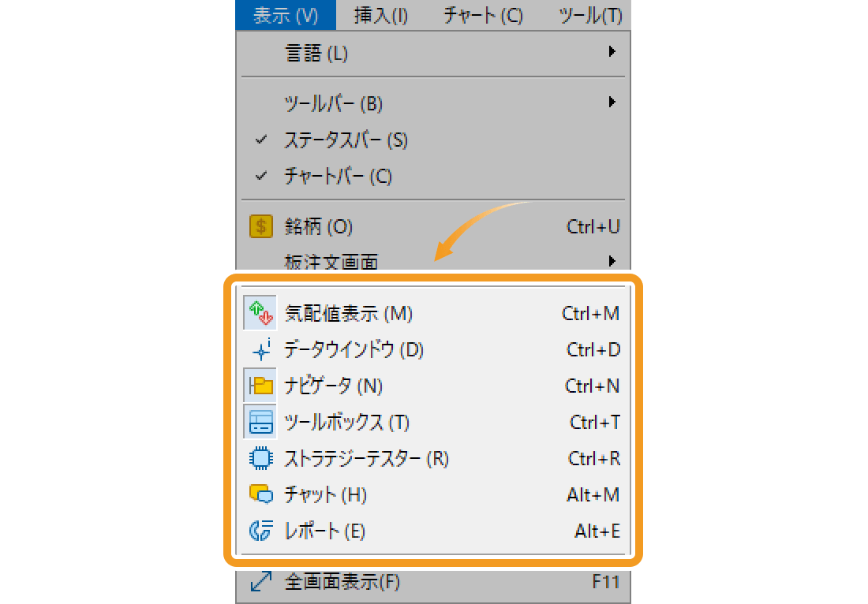
Task: Choose 気配値表示 (M) menu entry
Action: [x=433, y=314]
